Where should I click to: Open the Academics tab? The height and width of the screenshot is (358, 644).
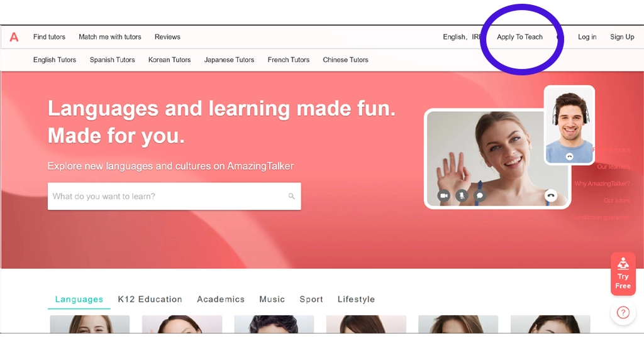(x=220, y=300)
